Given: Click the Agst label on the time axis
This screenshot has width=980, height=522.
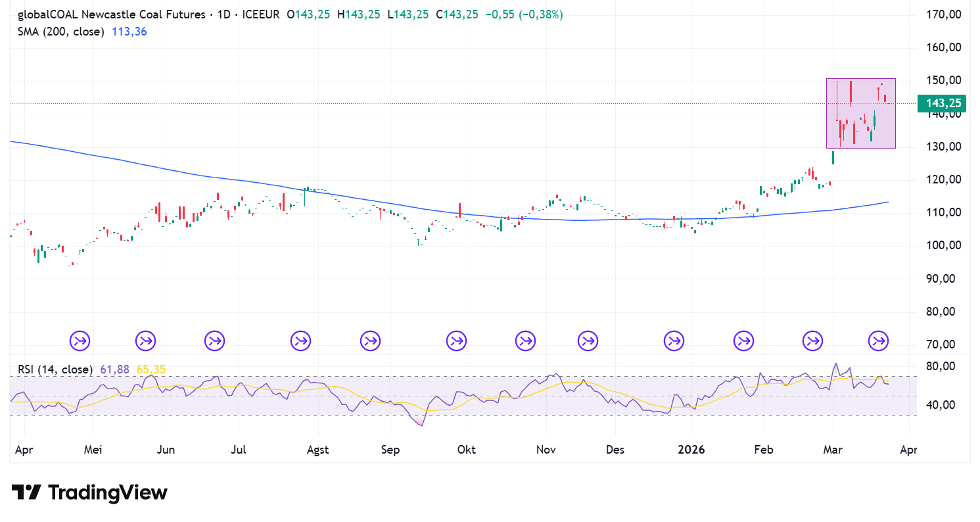Looking at the screenshot, I should [317, 450].
